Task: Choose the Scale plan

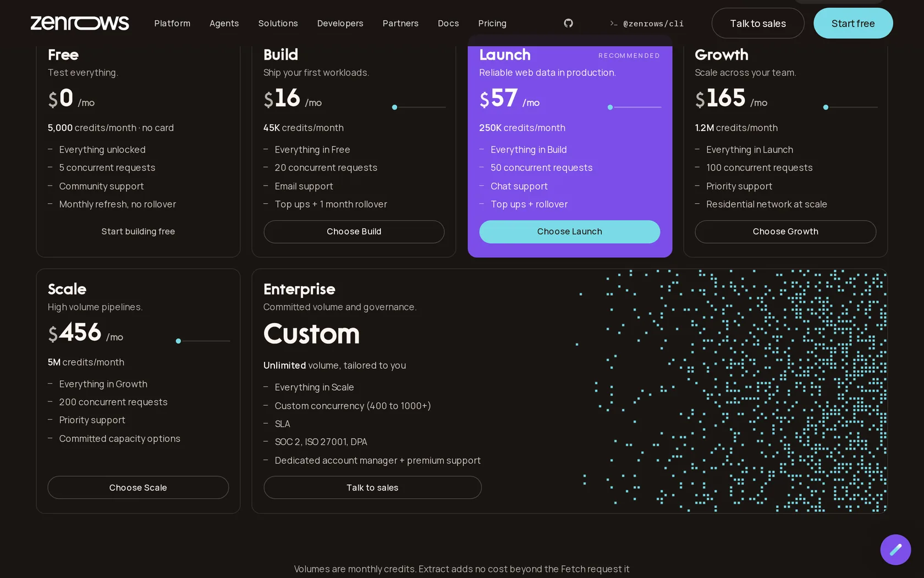Action: coord(138,488)
